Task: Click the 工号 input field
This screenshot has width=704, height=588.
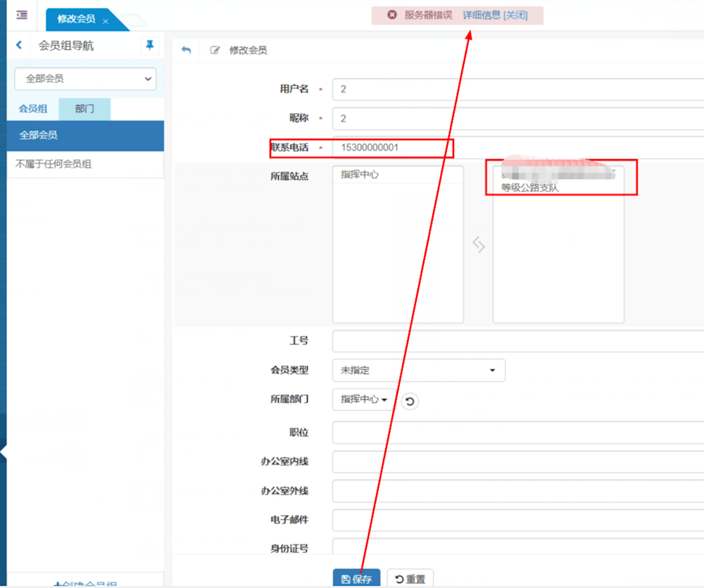Action: [517, 341]
